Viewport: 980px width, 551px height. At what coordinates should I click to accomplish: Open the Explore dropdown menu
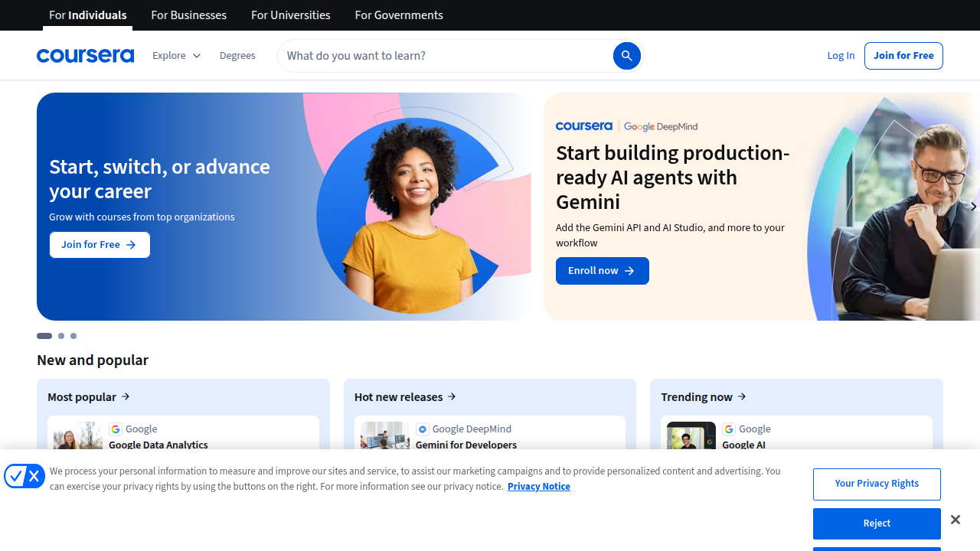tap(176, 56)
